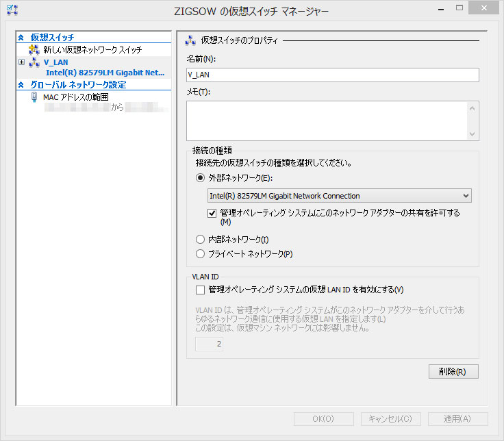Select the V_LAN entry in the tree

click(x=56, y=62)
